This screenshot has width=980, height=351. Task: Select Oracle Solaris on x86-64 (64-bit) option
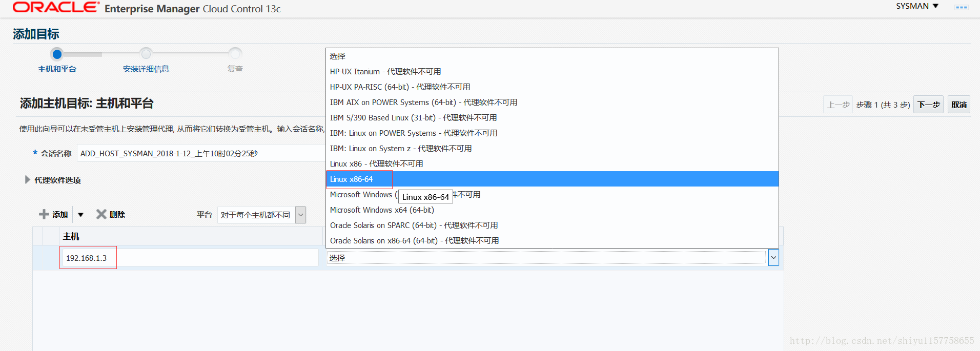[x=552, y=241]
